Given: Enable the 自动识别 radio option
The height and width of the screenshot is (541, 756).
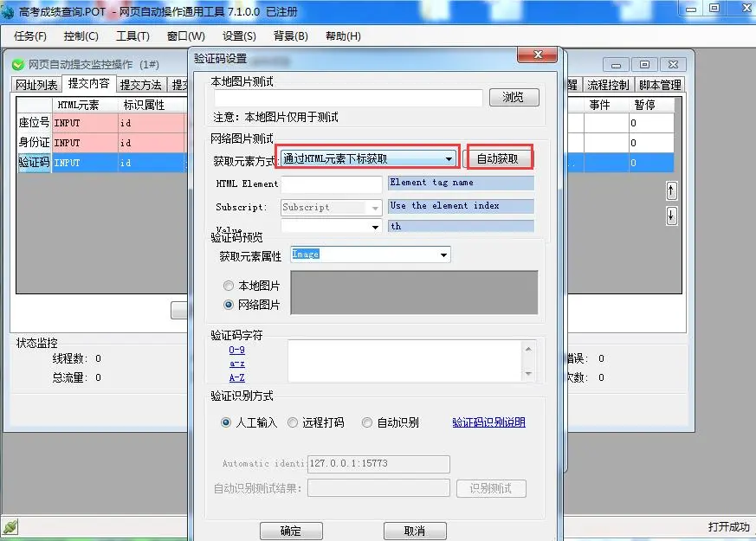Looking at the screenshot, I should [367, 422].
